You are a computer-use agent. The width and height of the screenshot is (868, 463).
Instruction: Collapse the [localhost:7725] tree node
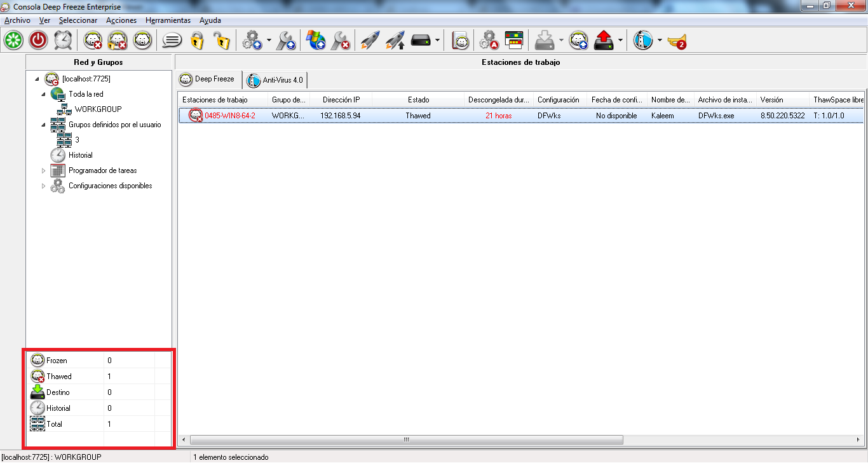point(37,79)
